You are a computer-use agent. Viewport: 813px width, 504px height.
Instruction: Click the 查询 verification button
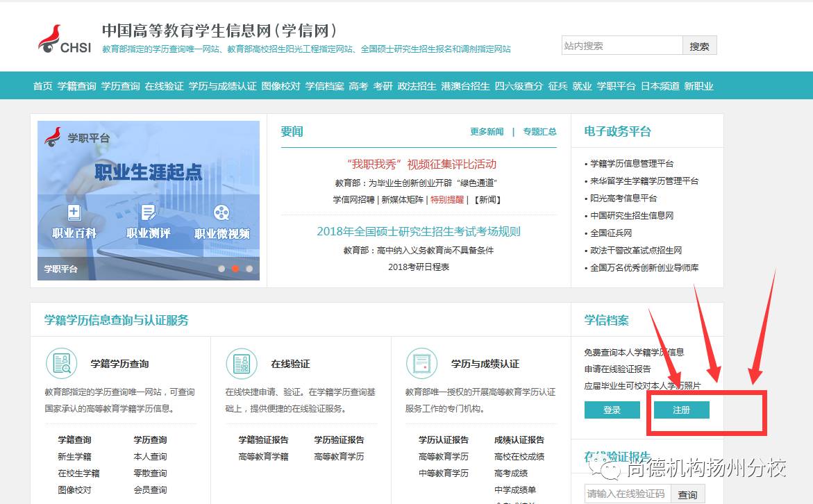pyautogui.click(x=687, y=494)
